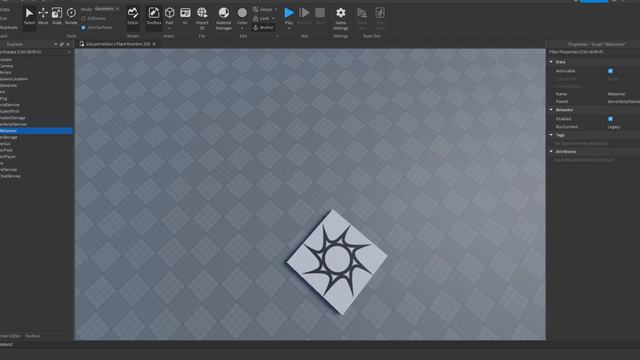Select TextChatService in Explorer

coord(10,176)
